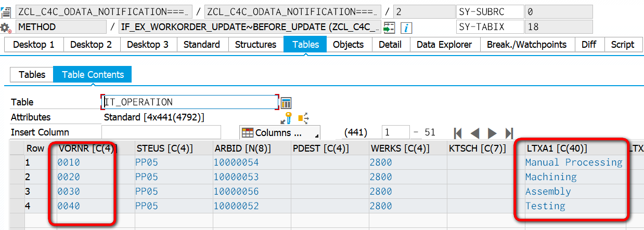
Task: Open the Structures tab
Action: 255,45
